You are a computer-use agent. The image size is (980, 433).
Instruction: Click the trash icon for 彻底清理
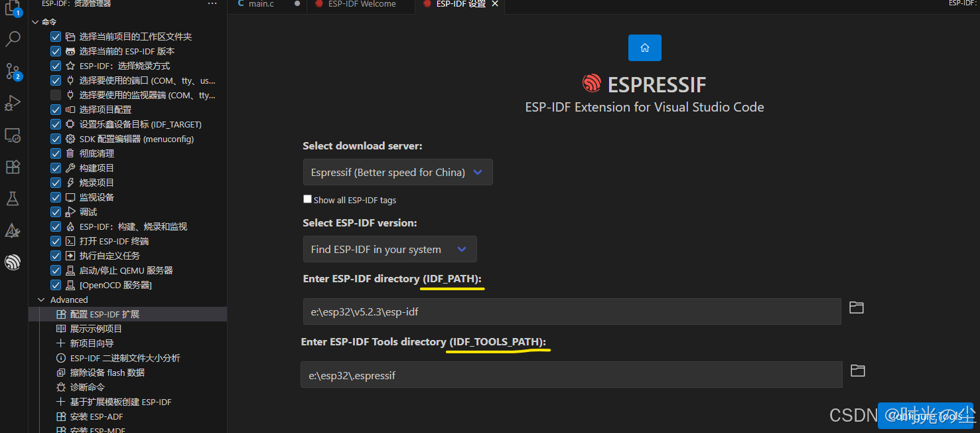[x=70, y=153]
